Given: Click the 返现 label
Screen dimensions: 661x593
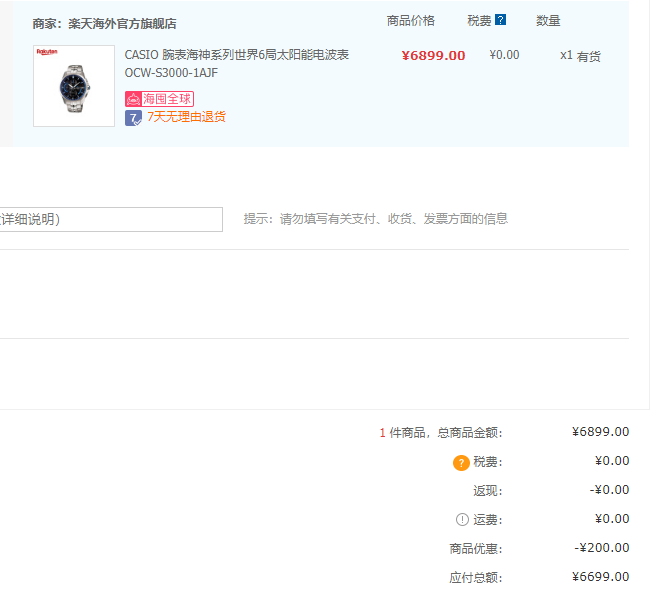Looking at the screenshot, I should 487,491.
